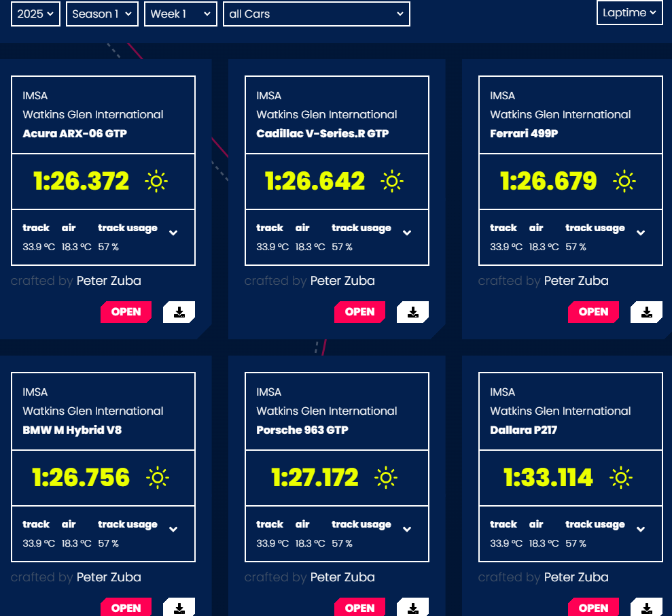Click OPEN on the Acura ARX-06 GTP card
This screenshot has width=672, height=616.
point(126,312)
